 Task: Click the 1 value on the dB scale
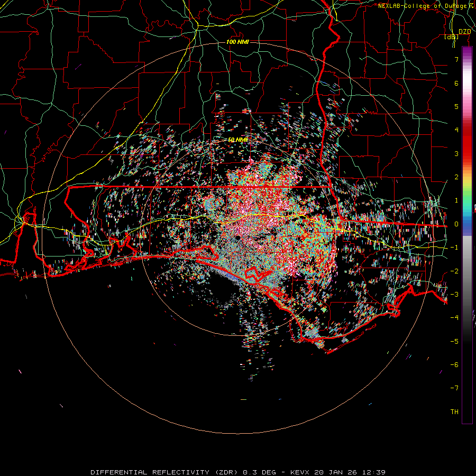click(456, 200)
